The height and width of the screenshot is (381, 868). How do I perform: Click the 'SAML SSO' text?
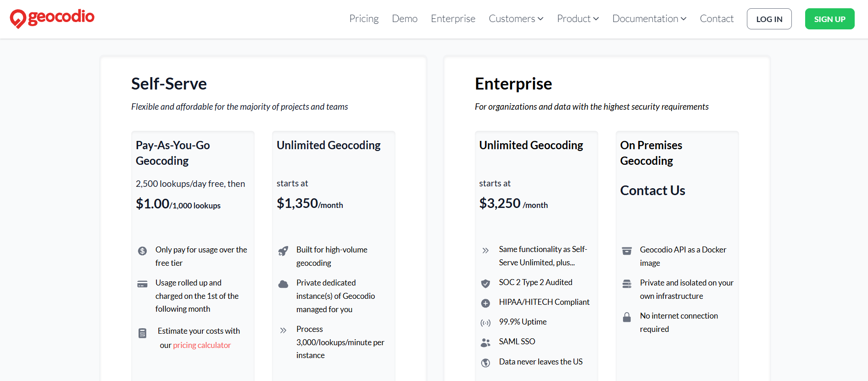[517, 342]
